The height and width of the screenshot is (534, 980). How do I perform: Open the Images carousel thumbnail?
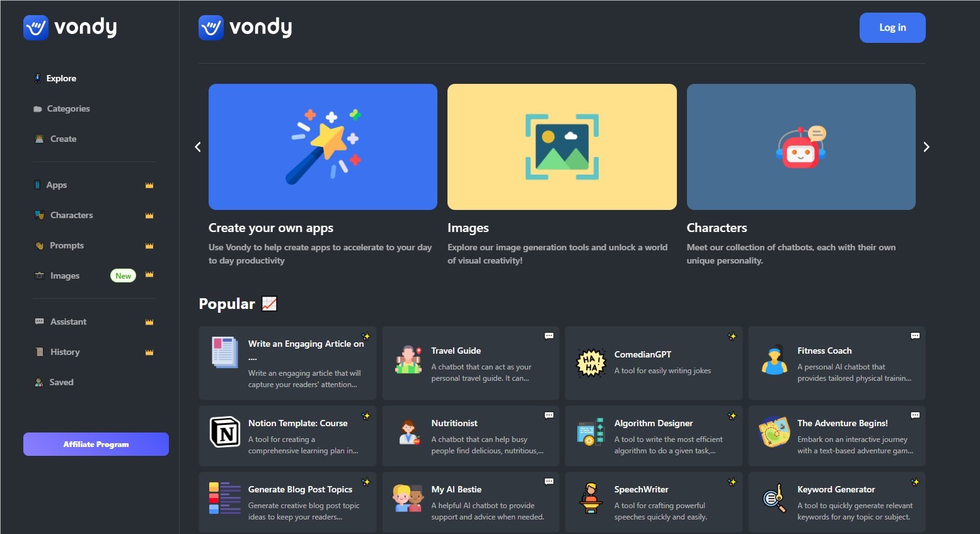pyautogui.click(x=562, y=147)
